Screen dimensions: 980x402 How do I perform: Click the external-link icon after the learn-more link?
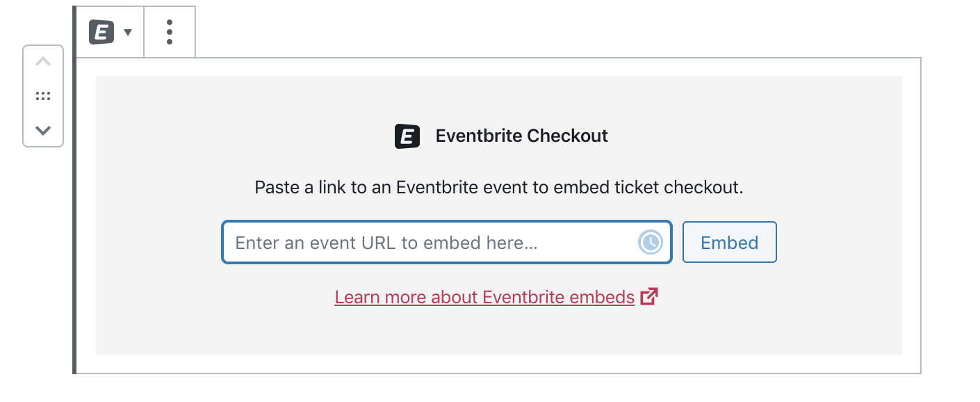[648, 297]
